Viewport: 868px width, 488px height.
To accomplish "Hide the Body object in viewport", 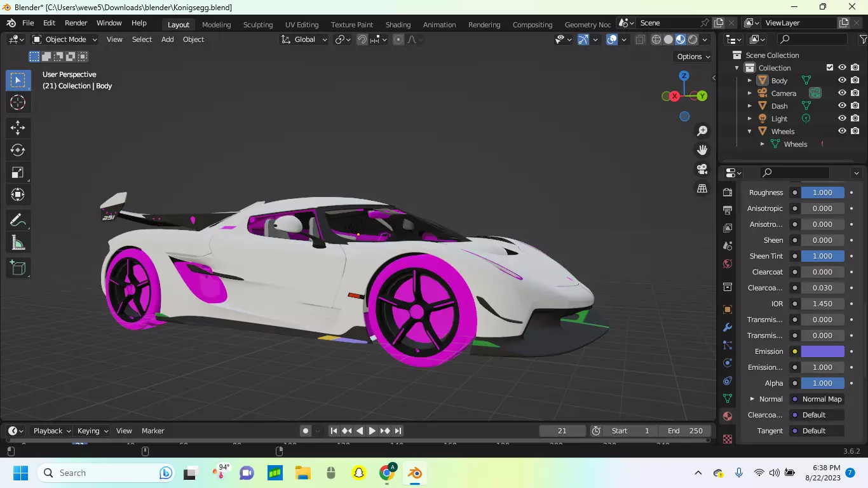I will pos(842,80).
